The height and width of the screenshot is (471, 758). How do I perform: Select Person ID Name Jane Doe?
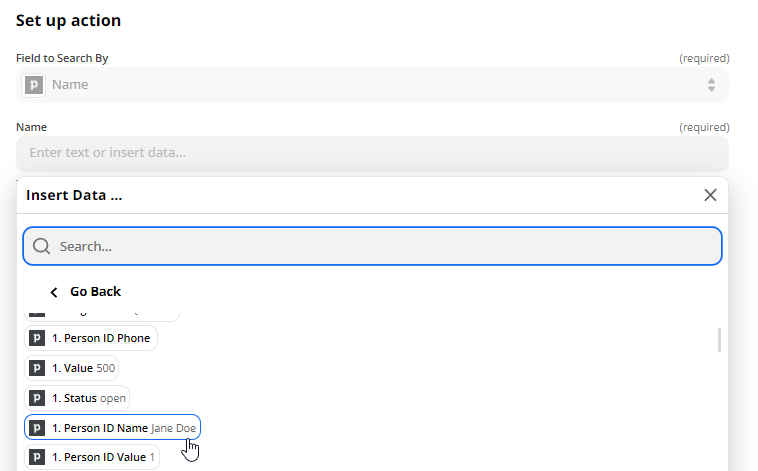coord(112,427)
